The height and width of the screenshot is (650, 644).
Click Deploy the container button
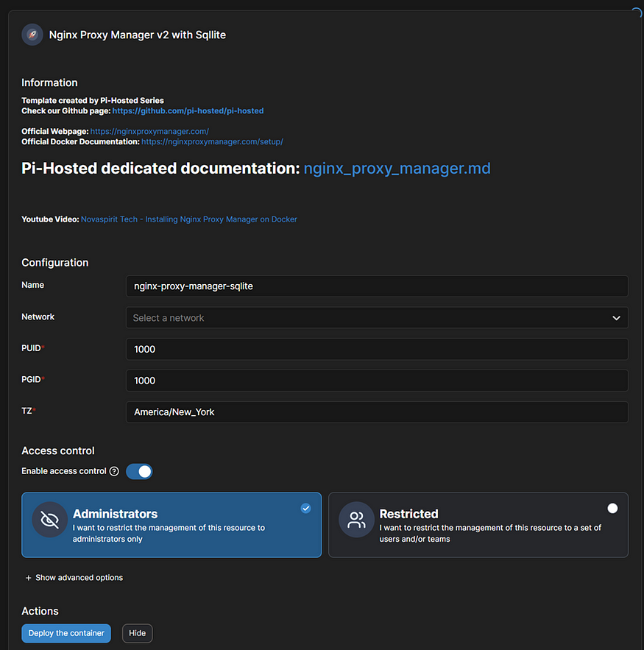pyautogui.click(x=66, y=633)
